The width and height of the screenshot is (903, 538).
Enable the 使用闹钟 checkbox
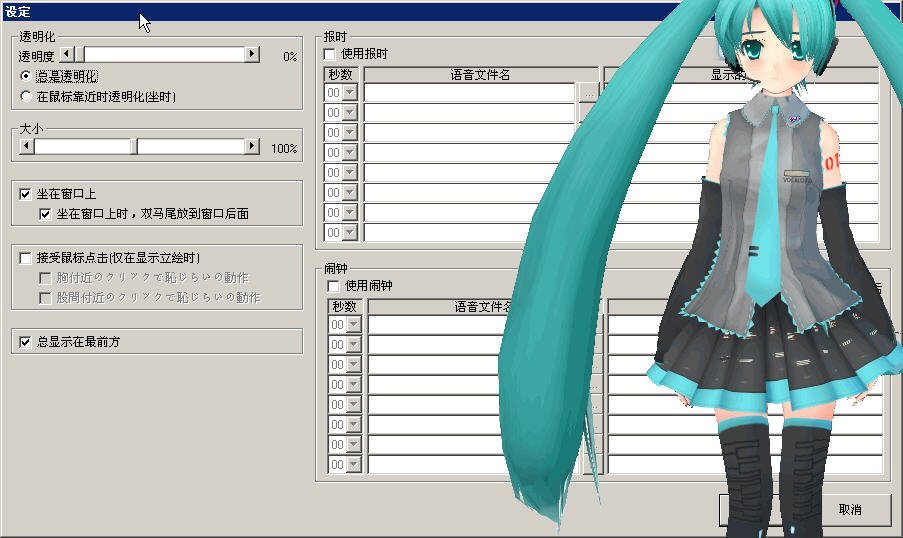click(x=333, y=286)
